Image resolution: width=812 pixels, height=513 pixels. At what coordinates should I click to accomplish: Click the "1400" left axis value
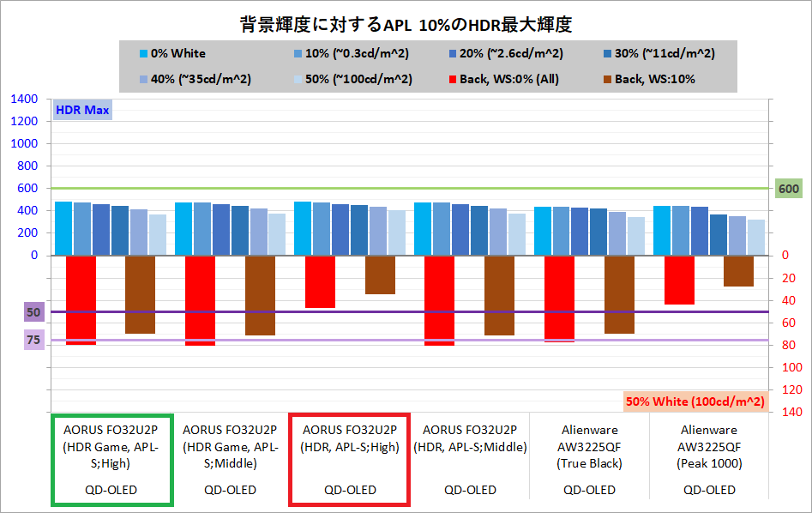pos(24,99)
